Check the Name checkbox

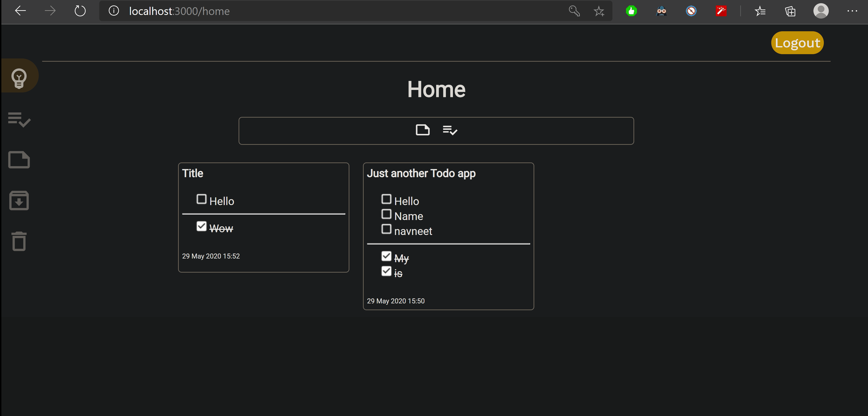386,214
